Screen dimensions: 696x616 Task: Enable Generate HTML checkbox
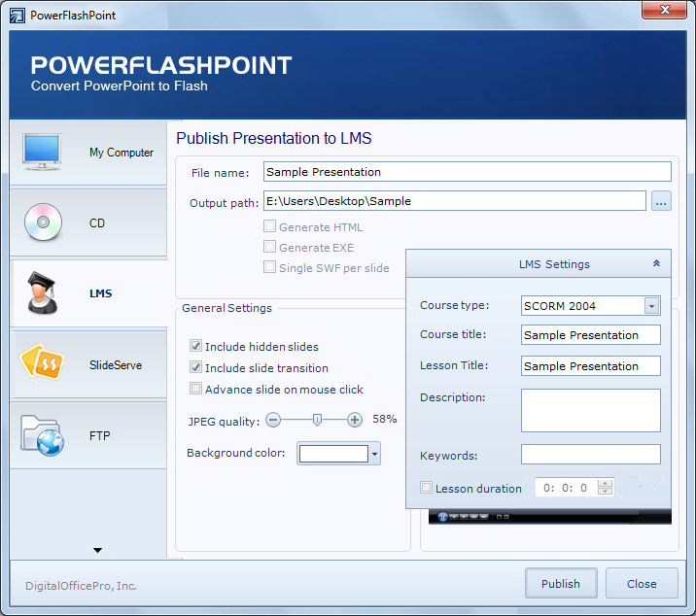click(x=269, y=226)
